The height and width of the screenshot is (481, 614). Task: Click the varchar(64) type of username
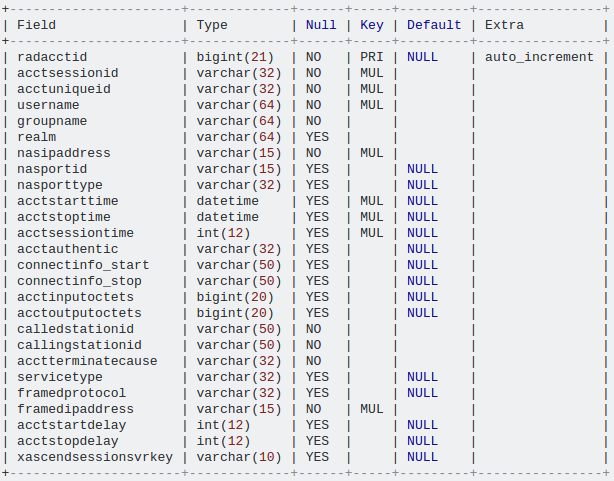click(x=239, y=105)
